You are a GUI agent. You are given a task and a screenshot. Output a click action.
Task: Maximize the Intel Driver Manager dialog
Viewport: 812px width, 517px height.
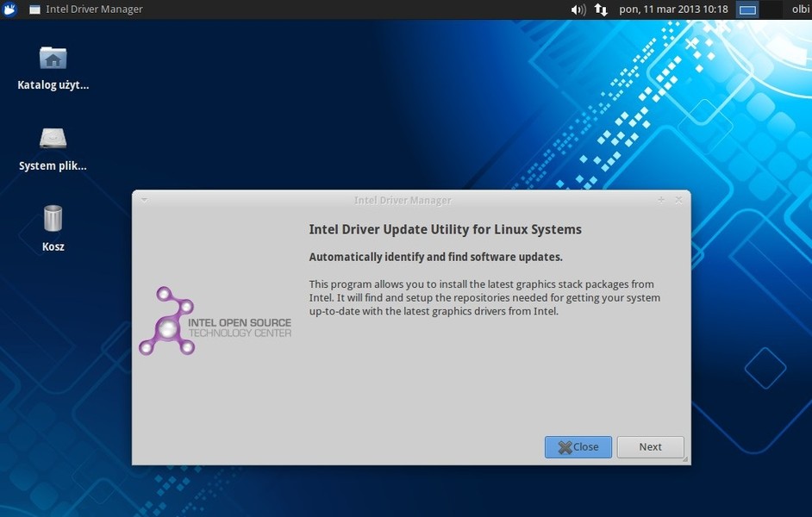(x=661, y=200)
